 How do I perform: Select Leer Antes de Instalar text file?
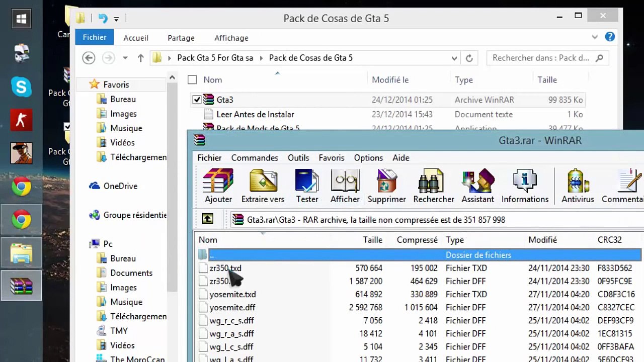click(x=255, y=114)
